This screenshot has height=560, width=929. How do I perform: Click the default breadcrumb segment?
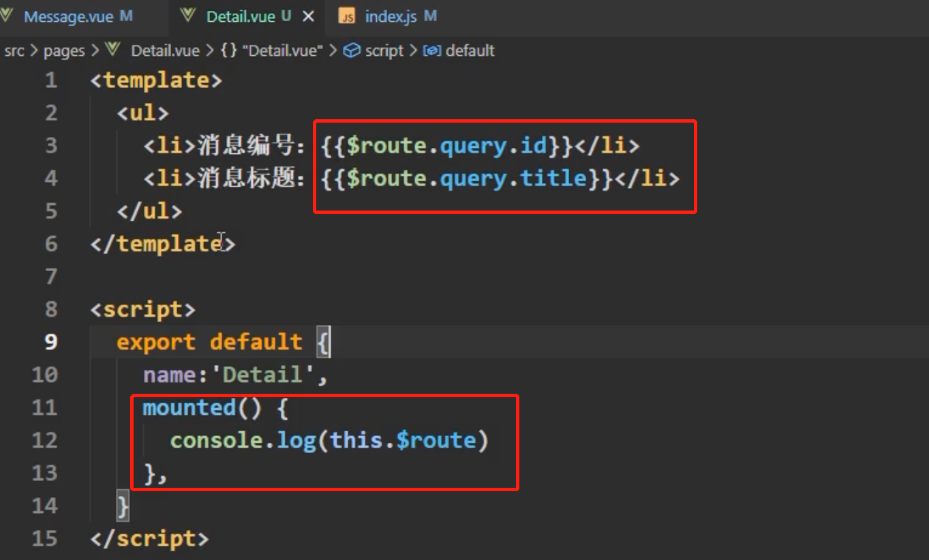point(470,51)
